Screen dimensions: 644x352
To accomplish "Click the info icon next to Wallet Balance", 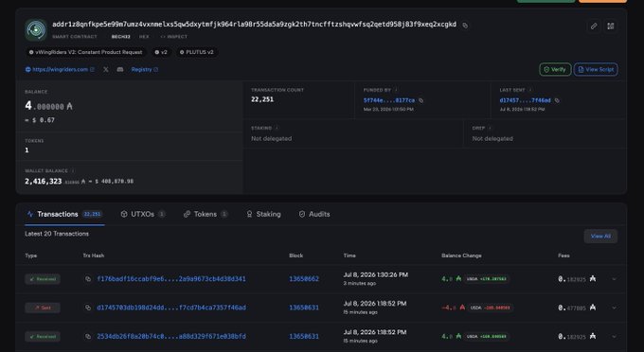I will click(x=73, y=170).
